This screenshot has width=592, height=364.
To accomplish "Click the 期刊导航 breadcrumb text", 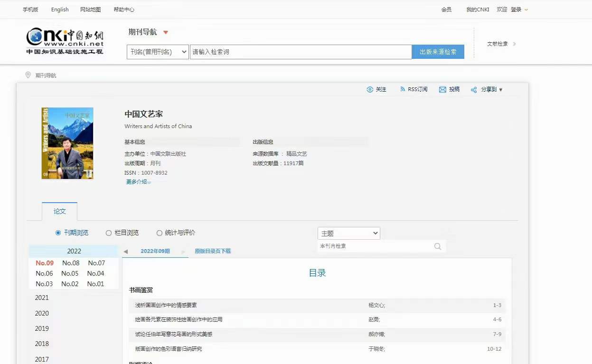I will [x=46, y=75].
